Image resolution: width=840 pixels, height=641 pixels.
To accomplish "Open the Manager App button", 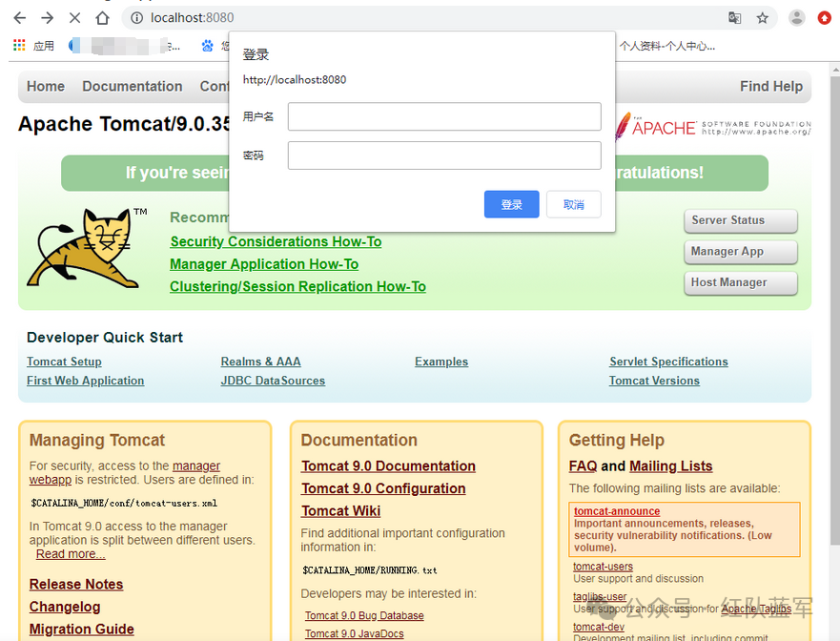I will pyautogui.click(x=741, y=252).
